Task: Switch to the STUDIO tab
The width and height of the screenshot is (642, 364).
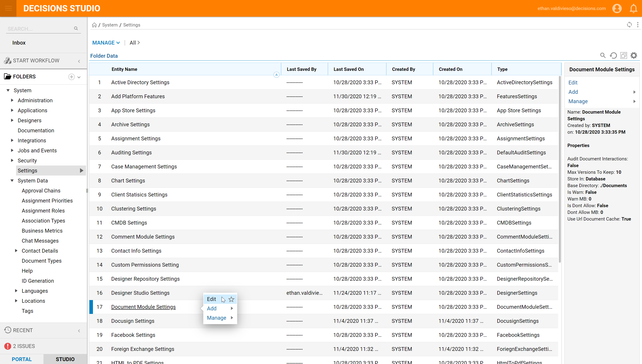Action: [x=65, y=359]
